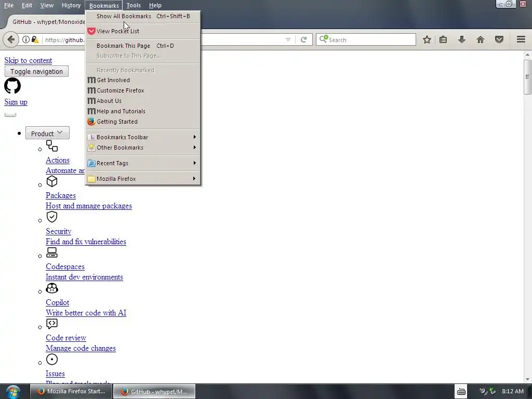The image size is (532, 399).
Task: Open the Actions link
Action: pos(58,160)
